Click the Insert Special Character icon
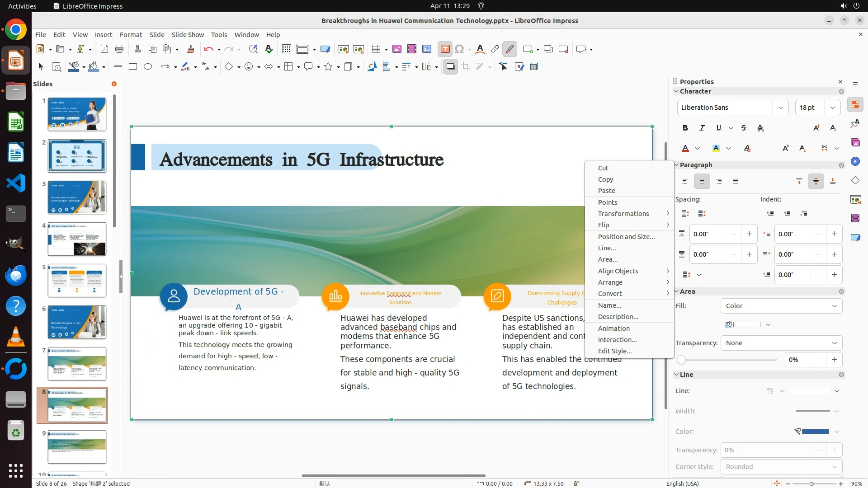This screenshot has width=868, height=488. coord(459,49)
